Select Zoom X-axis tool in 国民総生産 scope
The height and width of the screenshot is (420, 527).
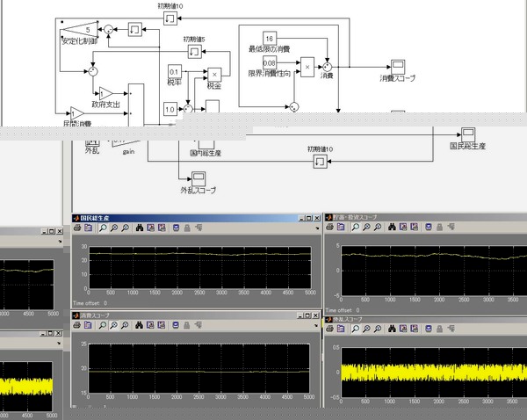[114, 227]
